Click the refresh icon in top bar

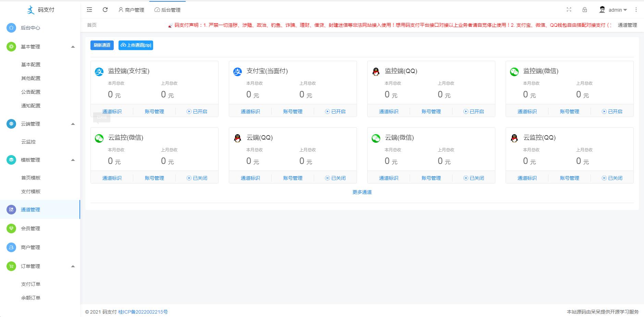pos(105,10)
